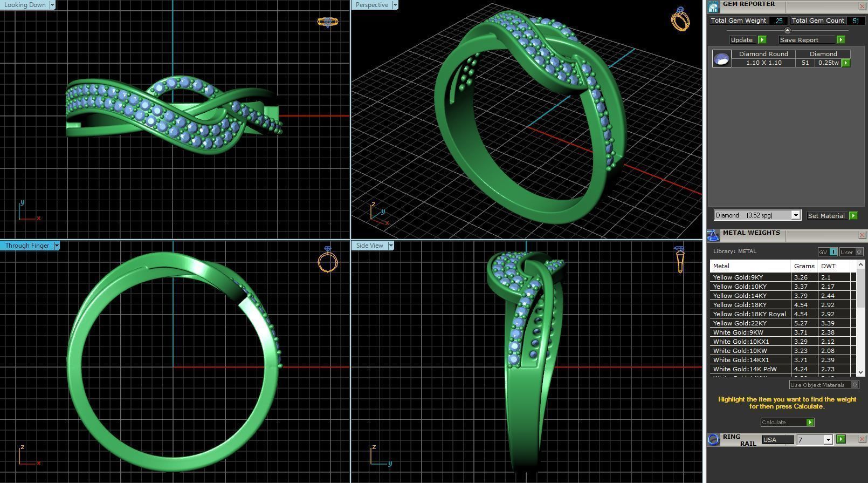The height and width of the screenshot is (483, 868).
Task: Select the White Gold:10KX1 row
Action: (783, 342)
